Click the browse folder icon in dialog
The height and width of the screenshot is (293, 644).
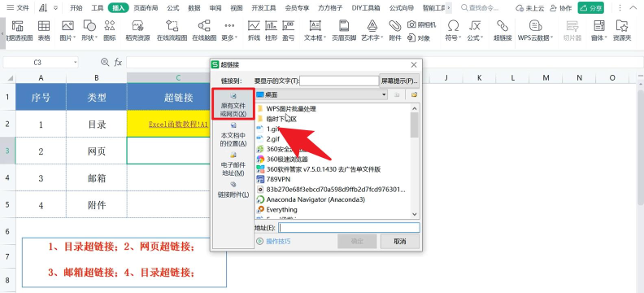(414, 95)
